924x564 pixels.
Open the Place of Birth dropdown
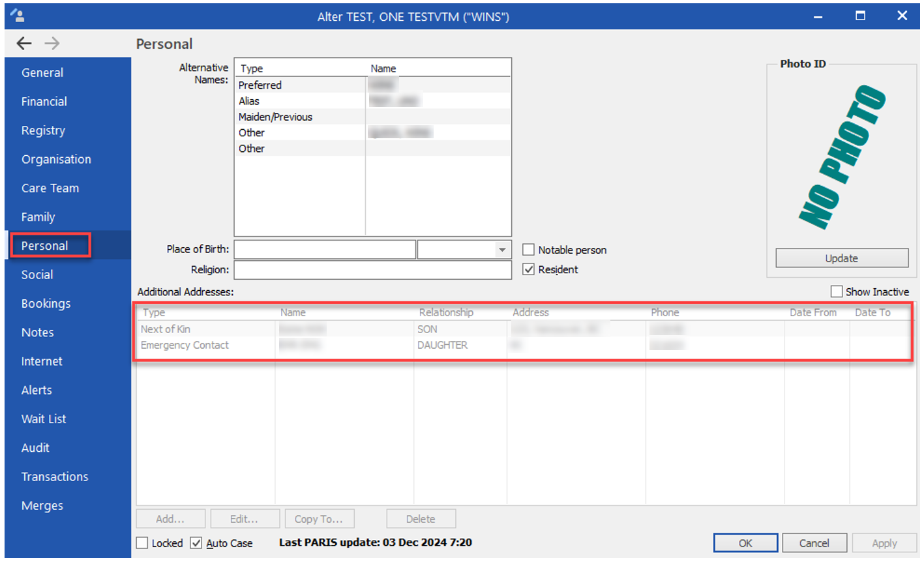click(501, 250)
